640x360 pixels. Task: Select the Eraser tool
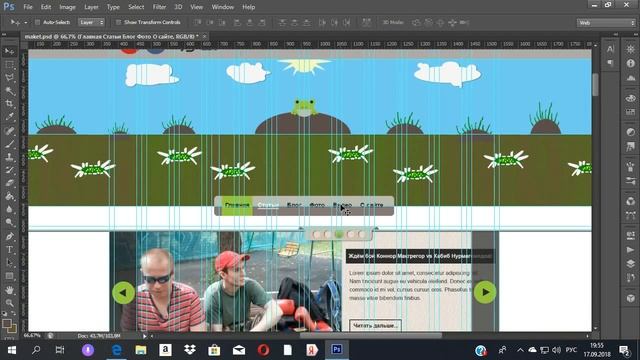[x=10, y=183]
